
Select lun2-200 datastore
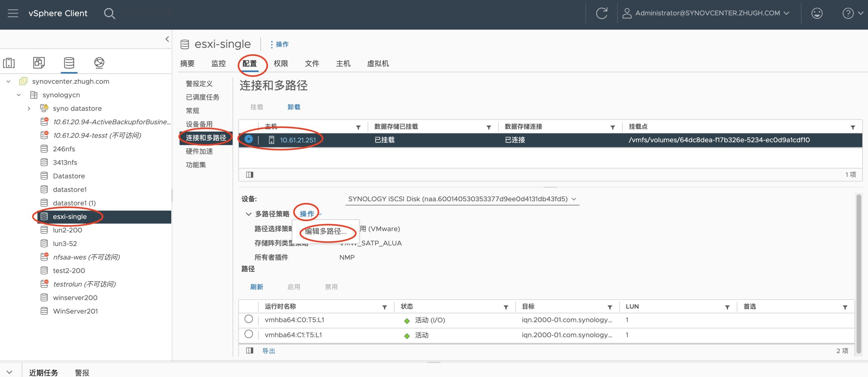67,230
